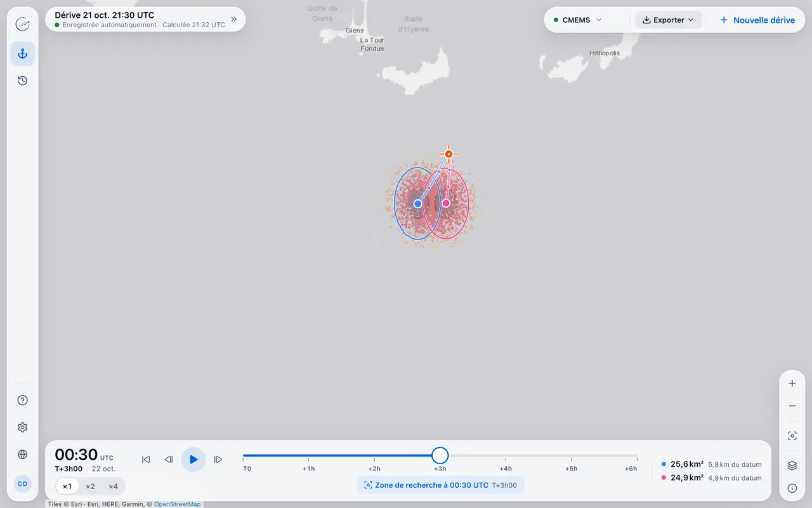Toggle the blue 25,6 km² drift zone
The image size is (812, 508).
click(x=711, y=464)
